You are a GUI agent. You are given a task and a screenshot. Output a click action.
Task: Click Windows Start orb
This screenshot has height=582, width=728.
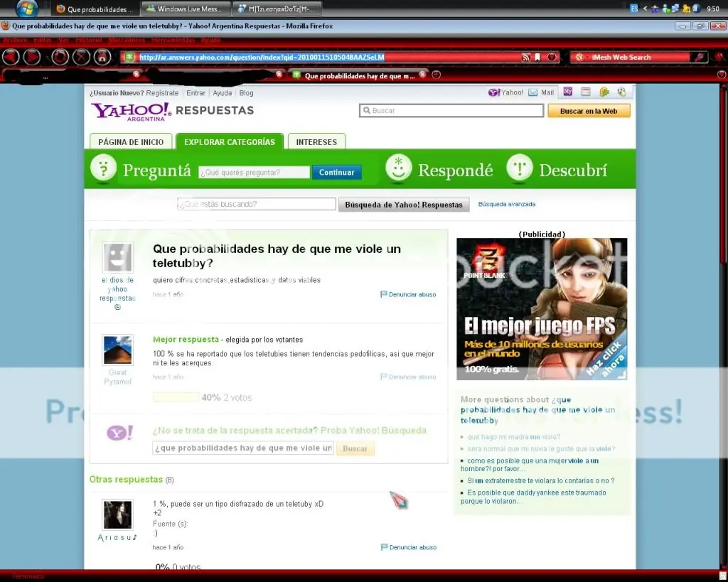pos(26,9)
